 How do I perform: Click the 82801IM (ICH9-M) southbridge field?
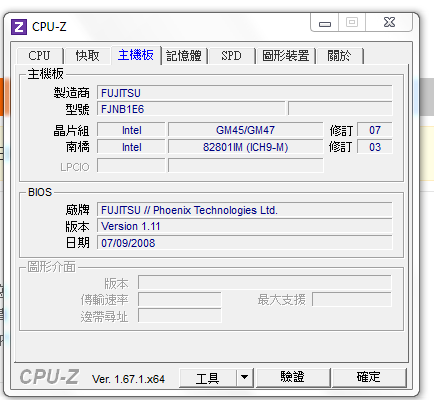pos(246,147)
